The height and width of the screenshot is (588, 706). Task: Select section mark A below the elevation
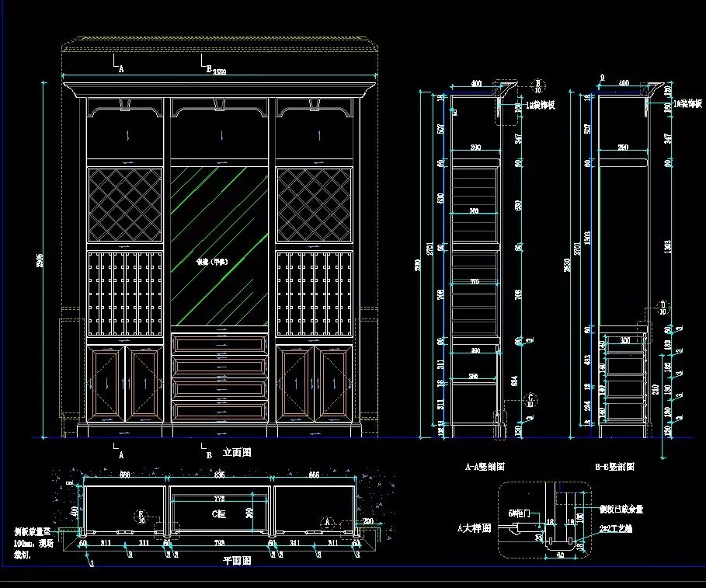click(118, 451)
